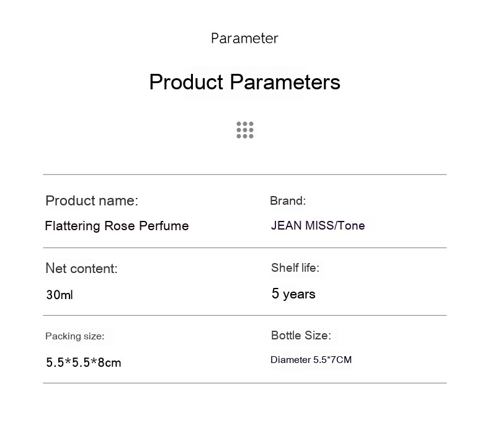Image resolution: width=490 pixels, height=448 pixels.
Task: Select the "Product name:" label
Action: (92, 200)
